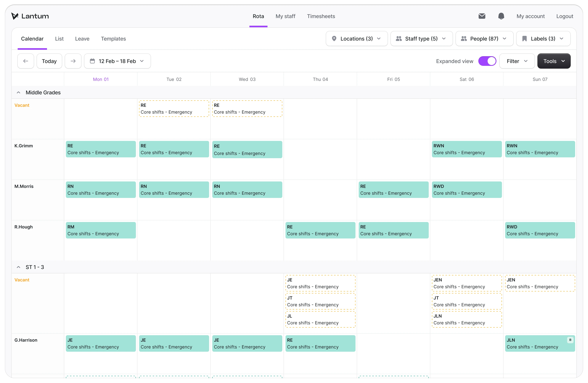Open the Tools menu button
The width and height of the screenshot is (588, 383).
[x=554, y=61]
